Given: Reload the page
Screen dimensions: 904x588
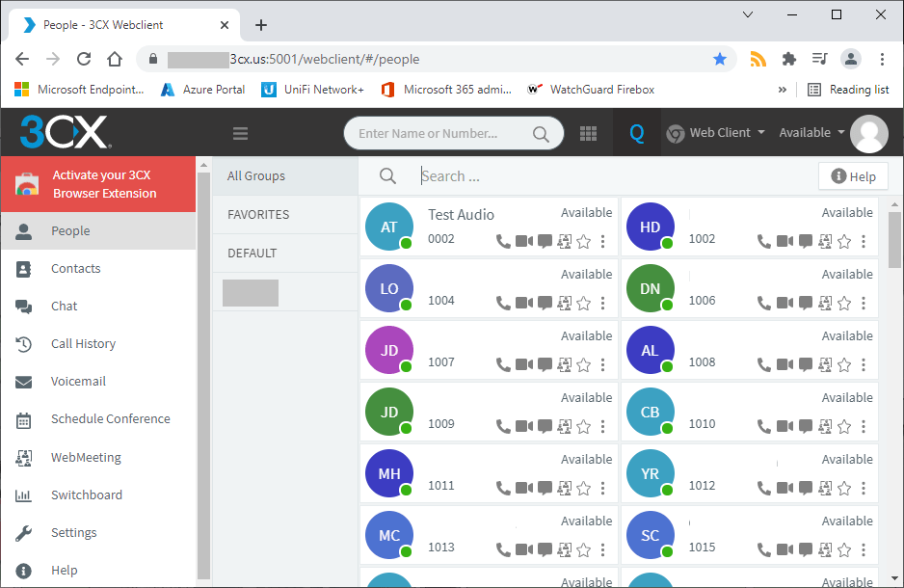Looking at the screenshot, I should tap(84, 59).
